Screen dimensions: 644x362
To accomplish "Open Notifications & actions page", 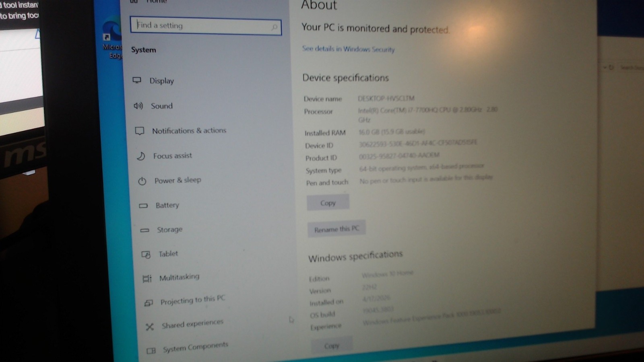I will click(189, 131).
